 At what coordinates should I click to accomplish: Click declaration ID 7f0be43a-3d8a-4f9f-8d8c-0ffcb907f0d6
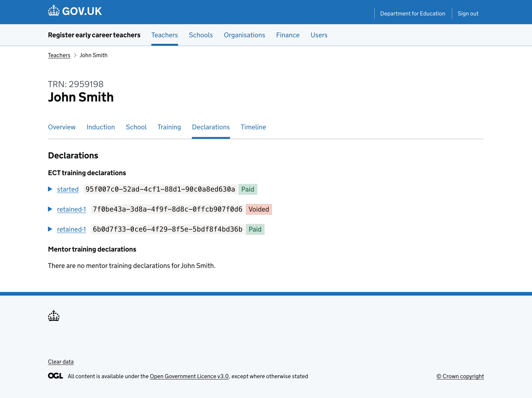click(x=167, y=209)
